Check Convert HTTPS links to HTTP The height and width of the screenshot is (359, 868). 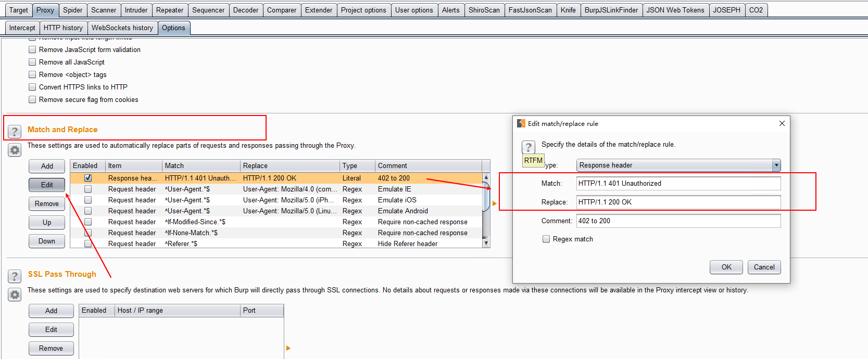pos(32,87)
